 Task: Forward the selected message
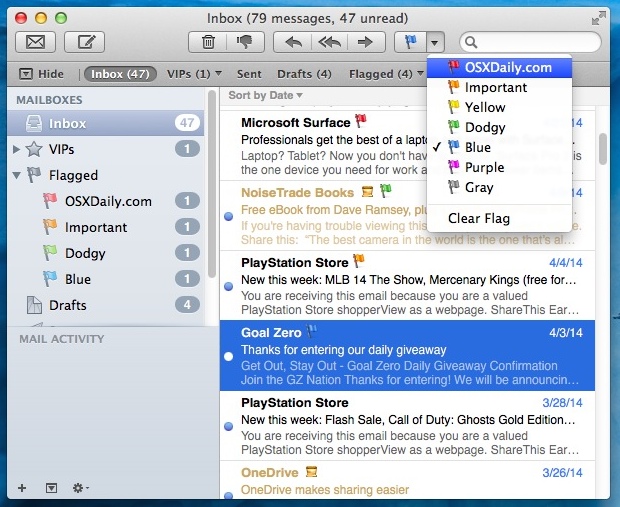pyautogui.click(x=366, y=42)
